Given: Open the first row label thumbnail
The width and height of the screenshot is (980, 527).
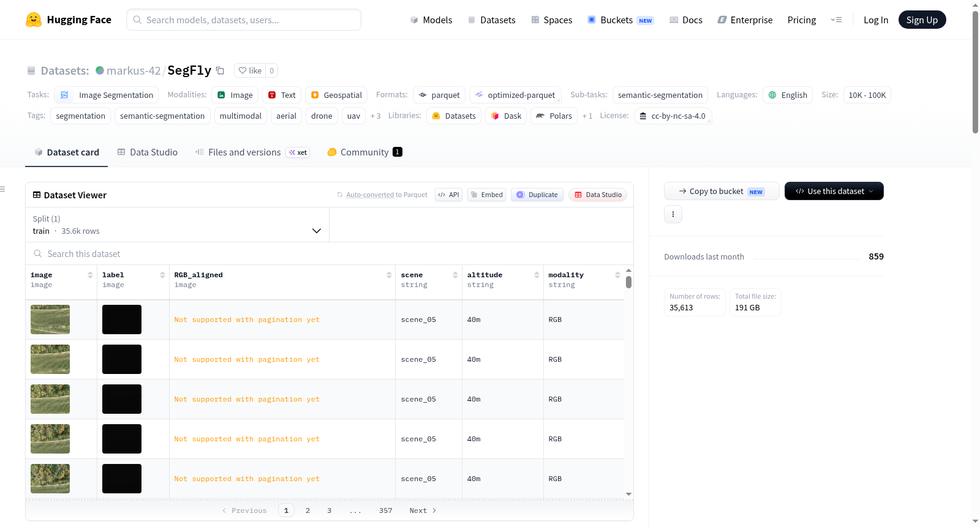Looking at the screenshot, I should [122, 320].
